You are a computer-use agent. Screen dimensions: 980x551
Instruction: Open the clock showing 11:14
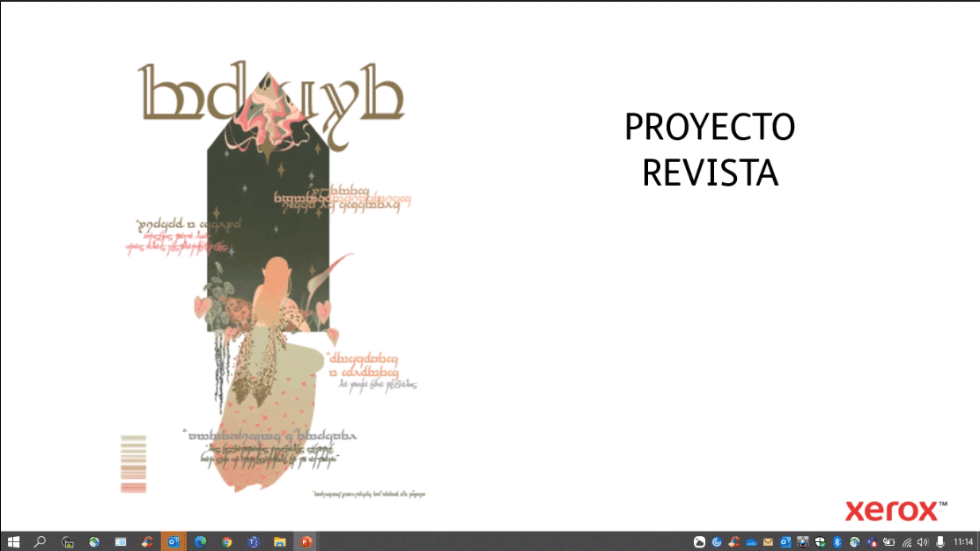962,541
